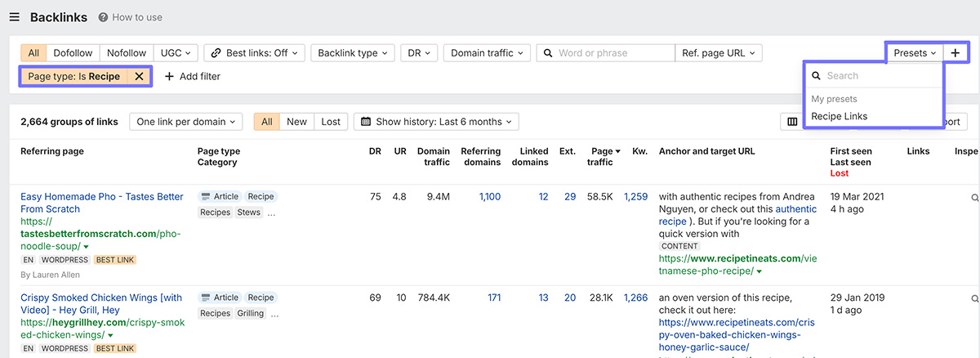The height and width of the screenshot is (358, 980).
Task: Expand the Show history date range dropdown
Action: [x=436, y=122]
